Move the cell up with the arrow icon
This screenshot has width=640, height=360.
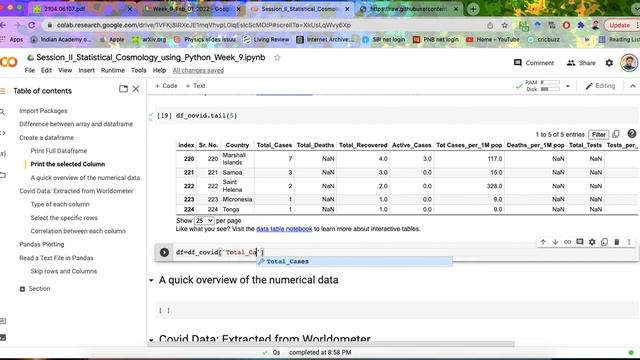point(543,242)
